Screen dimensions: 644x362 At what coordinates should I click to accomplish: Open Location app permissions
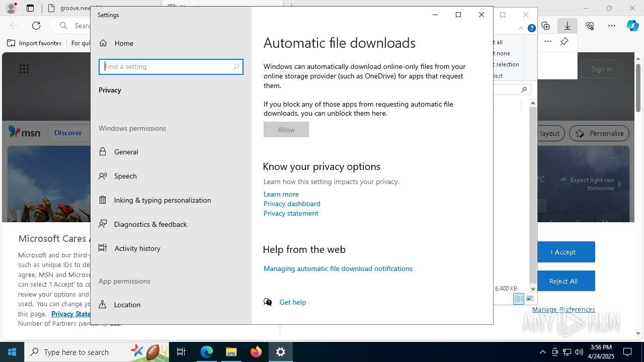coord(120,305)
